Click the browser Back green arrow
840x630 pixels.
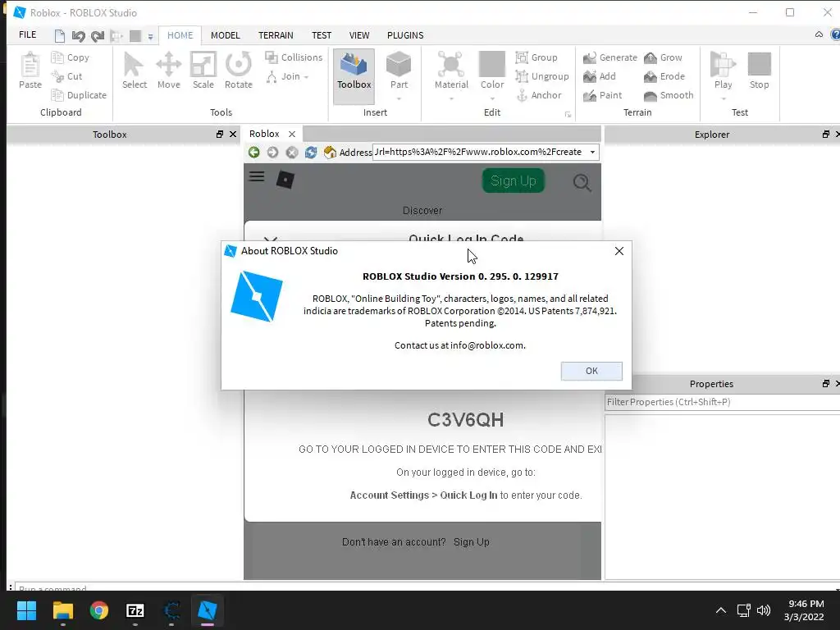click(254, 152)
